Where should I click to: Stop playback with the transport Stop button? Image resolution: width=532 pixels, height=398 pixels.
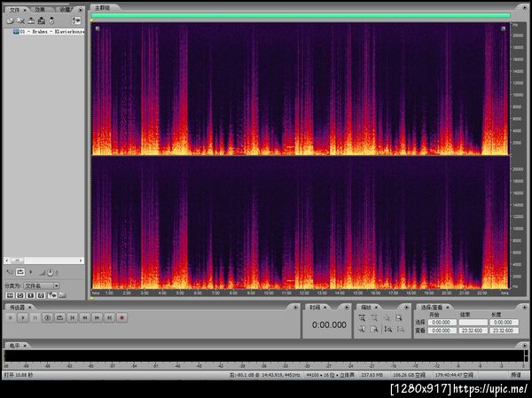click(11, 318)
